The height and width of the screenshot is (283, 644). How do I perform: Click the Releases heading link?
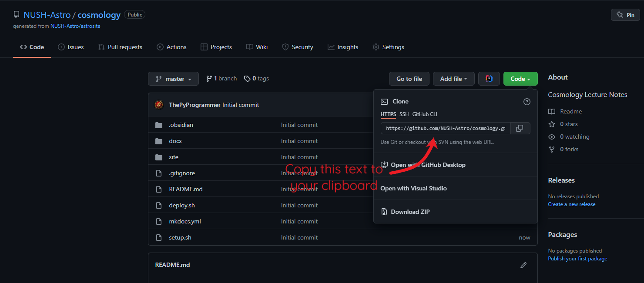561,180
